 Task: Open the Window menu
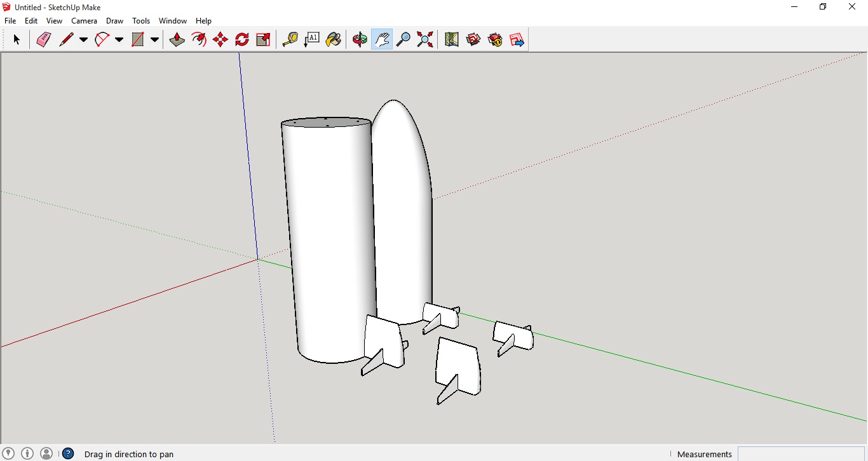pos(173,21)
